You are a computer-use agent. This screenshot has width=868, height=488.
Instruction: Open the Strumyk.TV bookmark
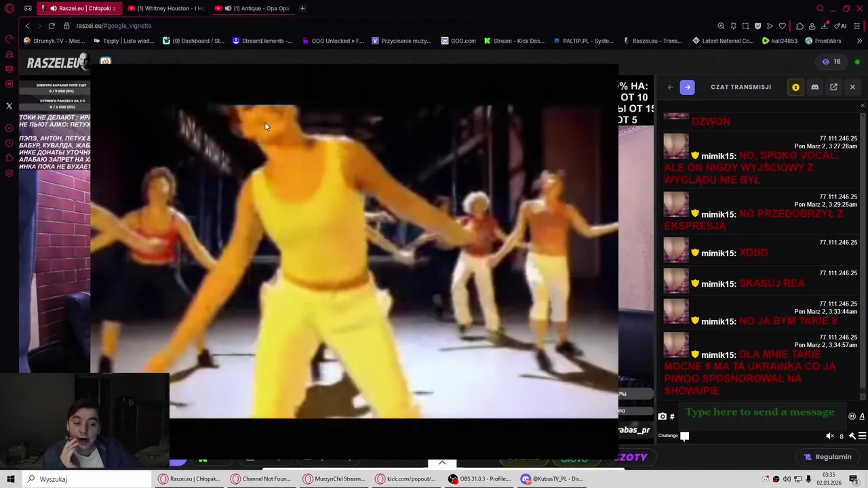54,41
